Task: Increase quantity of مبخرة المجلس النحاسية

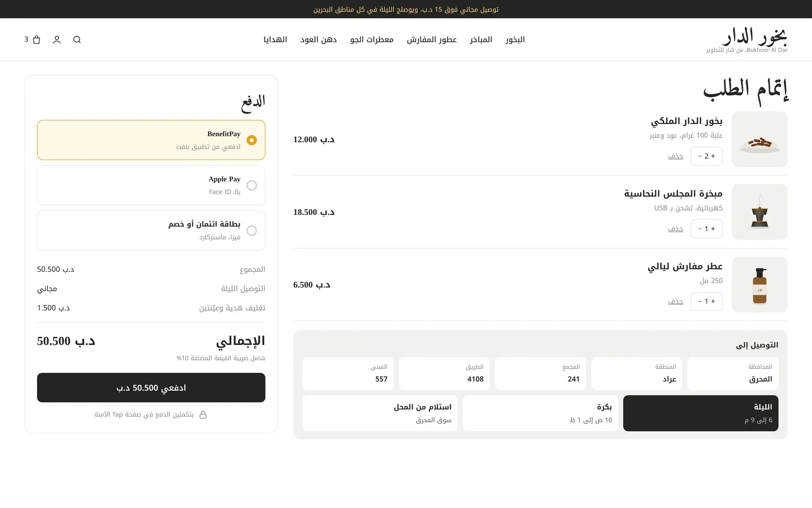Action: tap(713, 229)
